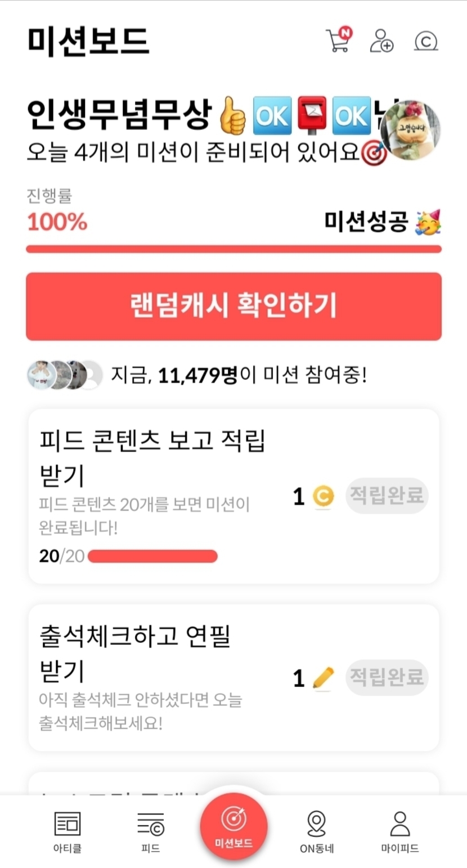Tap participant avatars next to 11,479명
This screenshot has width=467, height=868.
[x=65, y=375]
